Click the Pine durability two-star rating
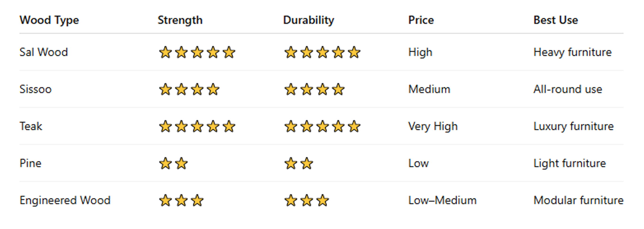The image size is (644, 229). [299, 164]
